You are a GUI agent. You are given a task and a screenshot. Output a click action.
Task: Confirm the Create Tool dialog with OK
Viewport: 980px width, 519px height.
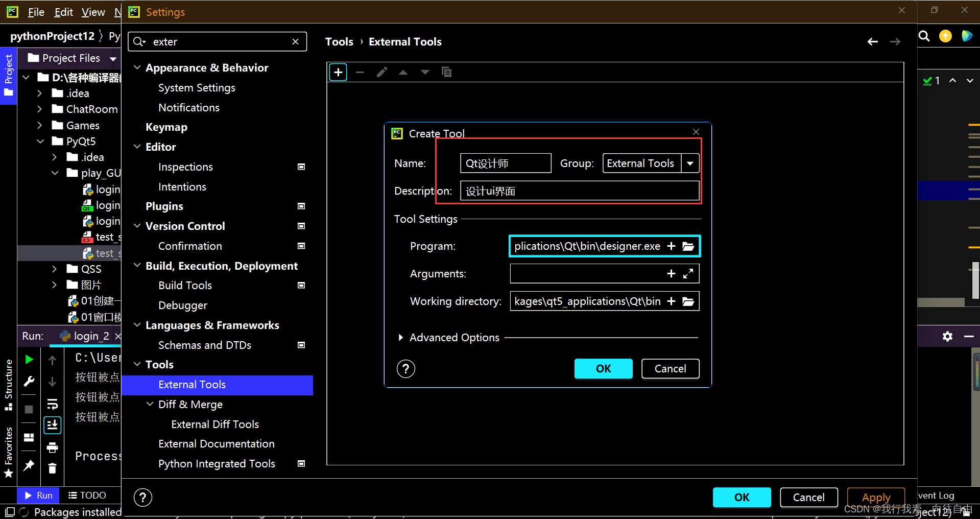603,368
